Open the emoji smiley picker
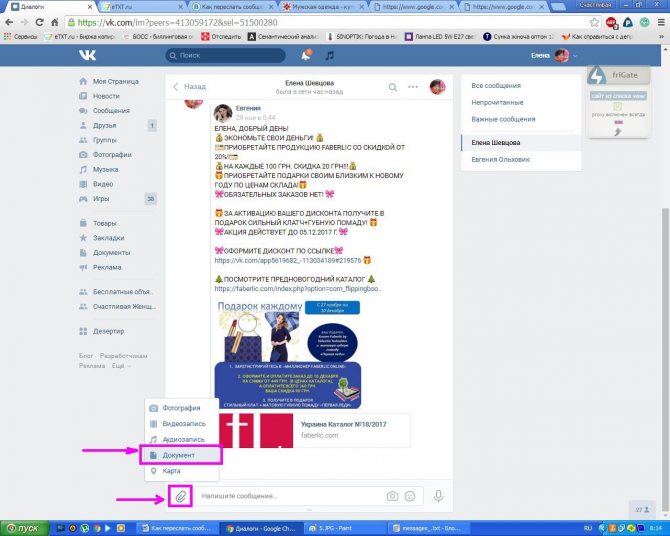 [411, 496]
